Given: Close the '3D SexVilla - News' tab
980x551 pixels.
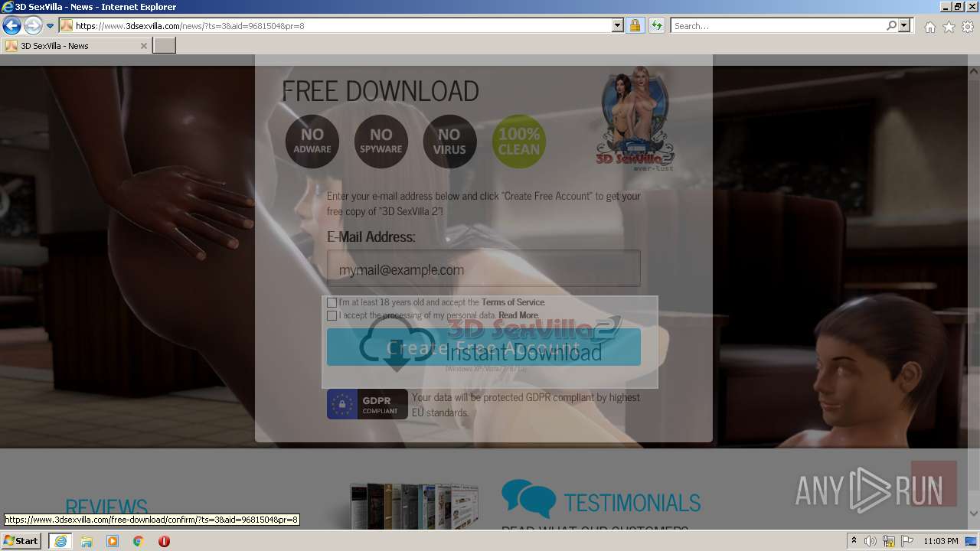Looking at the screenshot, I should click(x=143, y=46).
